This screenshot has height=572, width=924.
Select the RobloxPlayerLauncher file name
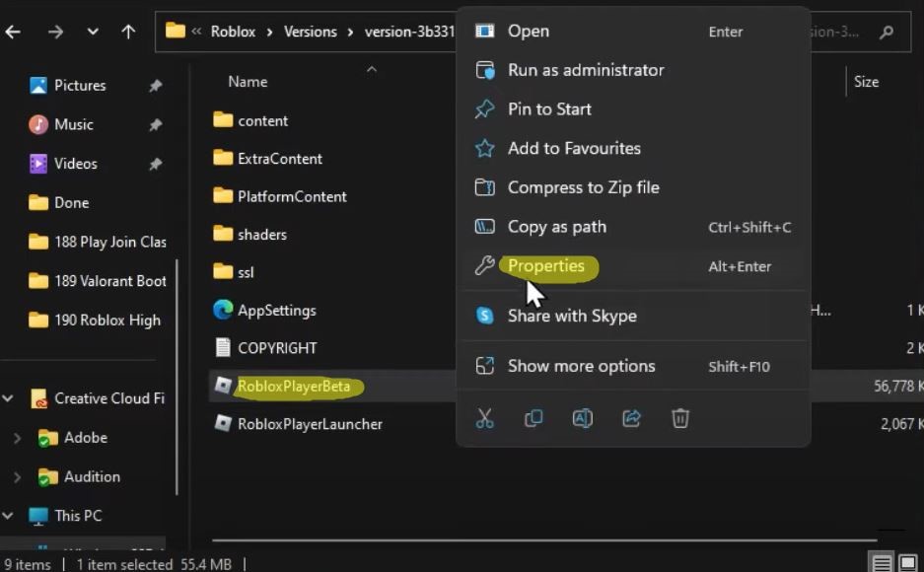click(x=310, y=423)
